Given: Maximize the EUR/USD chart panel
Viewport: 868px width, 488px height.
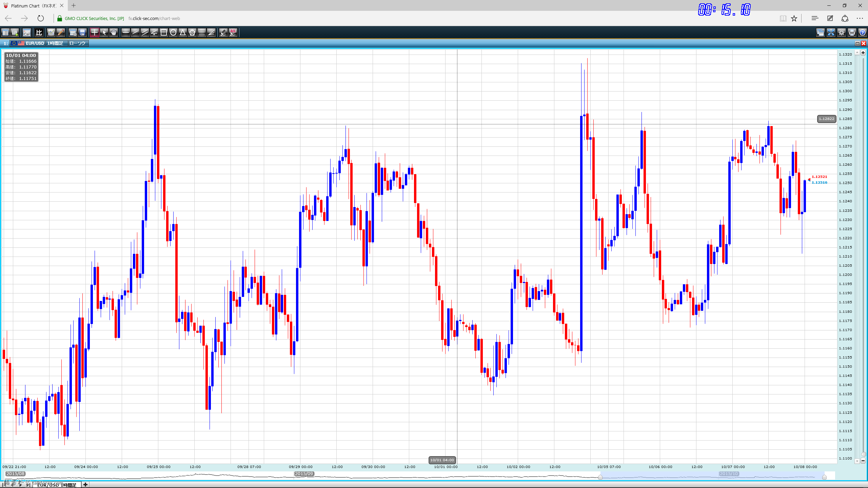Looking at the screenshot, I should [x=857, y=43].
